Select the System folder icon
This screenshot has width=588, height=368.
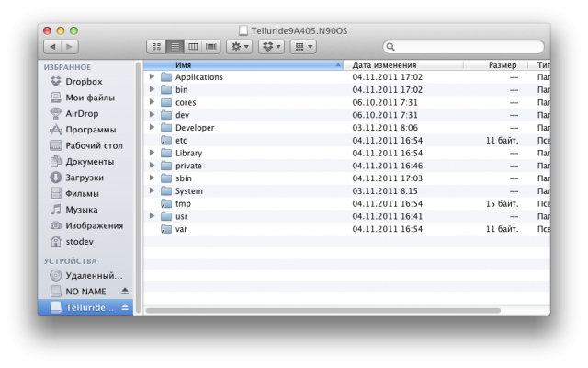[166, 191]
